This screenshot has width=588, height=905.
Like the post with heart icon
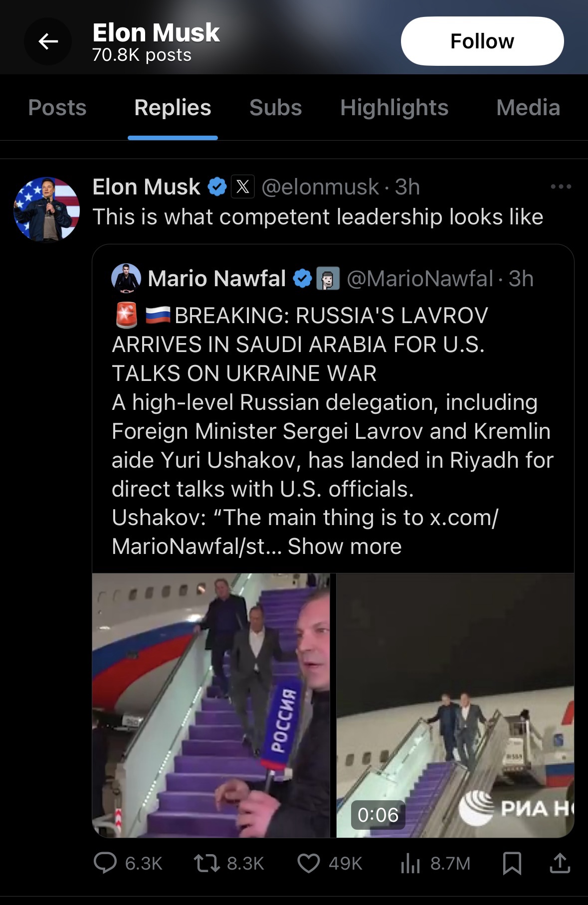pos(309,863)
